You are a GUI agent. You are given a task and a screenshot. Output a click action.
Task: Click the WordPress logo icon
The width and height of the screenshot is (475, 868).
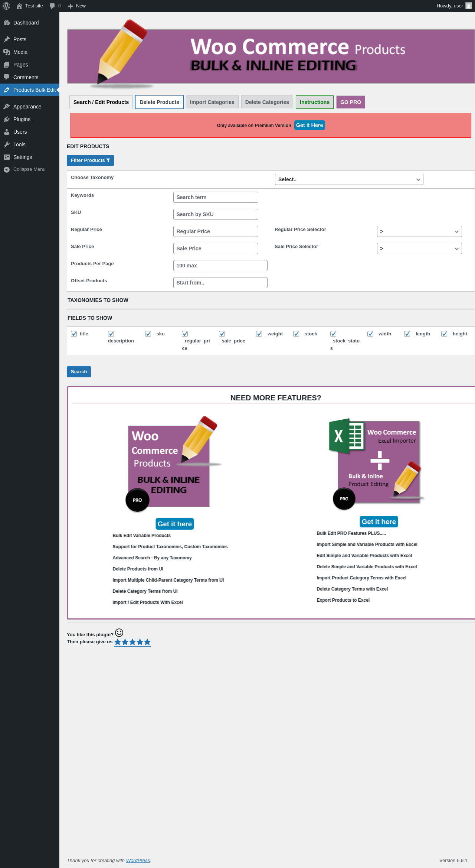tap(6, 6)
